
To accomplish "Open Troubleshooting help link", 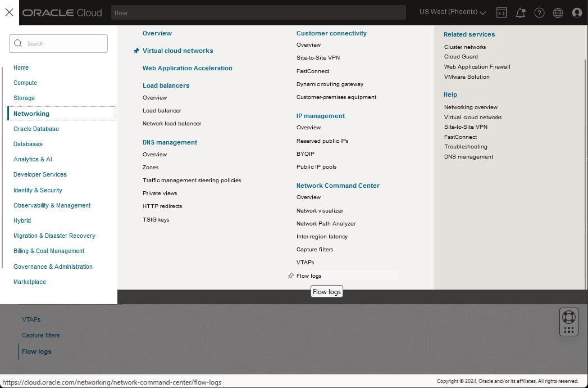I will click(x=466, y=147).
